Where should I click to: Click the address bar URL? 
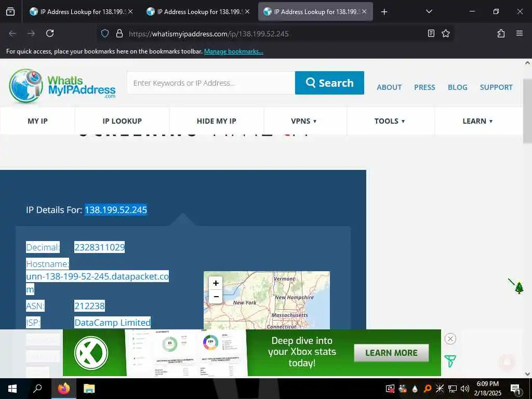(x=208, y=34)
